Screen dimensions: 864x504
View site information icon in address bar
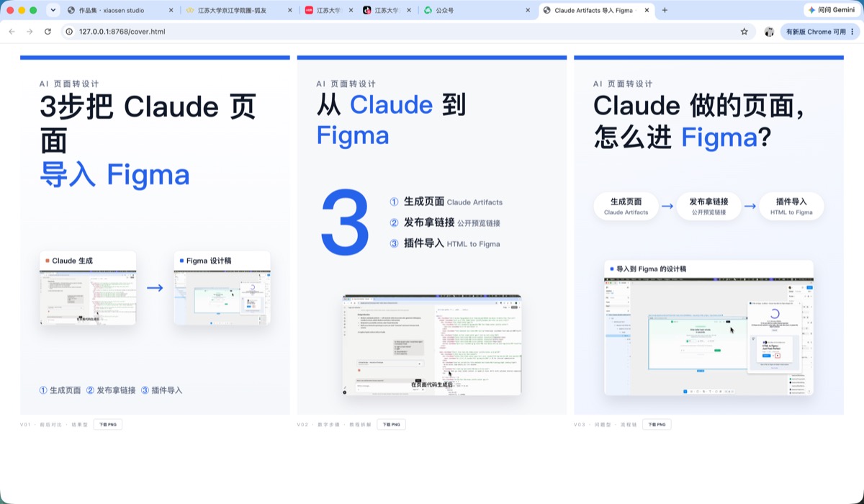[69, 32]
